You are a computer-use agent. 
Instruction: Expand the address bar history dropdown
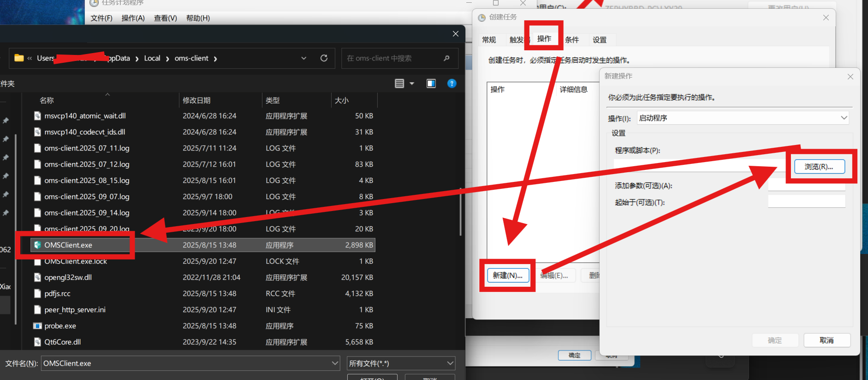click(x=303, y=58)
